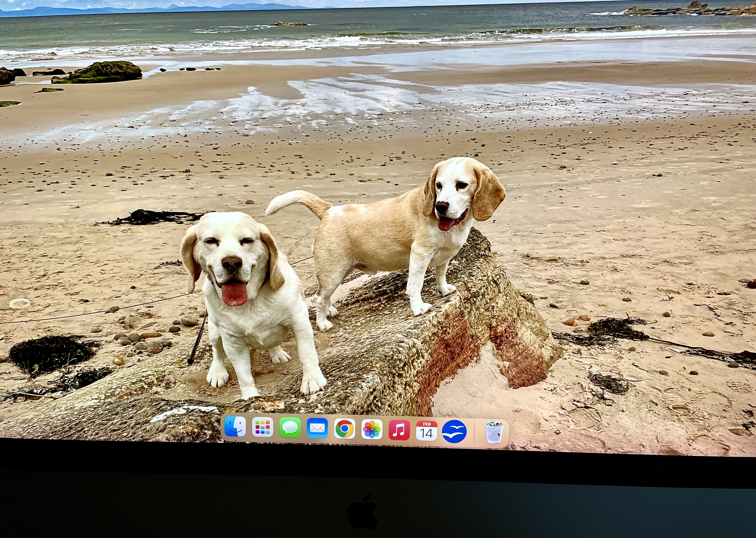Open Launchpad app grid icon
Image resolution: width=756 pixels, height=538 pixels.
point(262,427)
